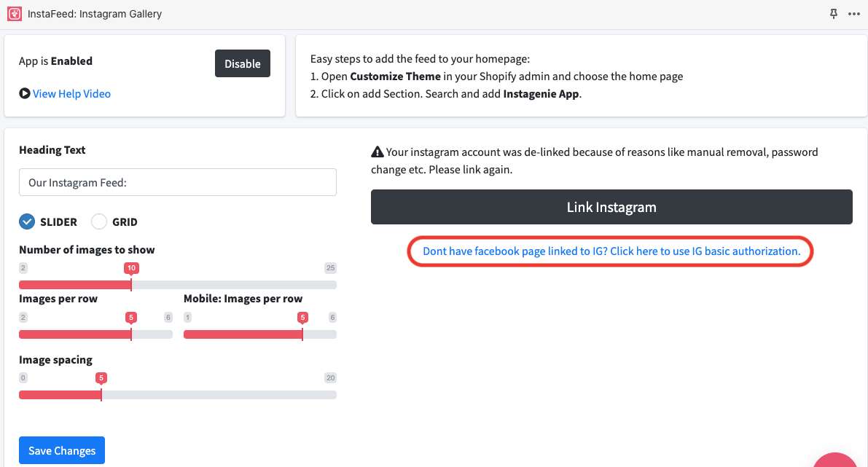Viewport: 868px width, 467px height.
Task: Click the Number of images maximum label 25
Action: [x=330, y=268]
